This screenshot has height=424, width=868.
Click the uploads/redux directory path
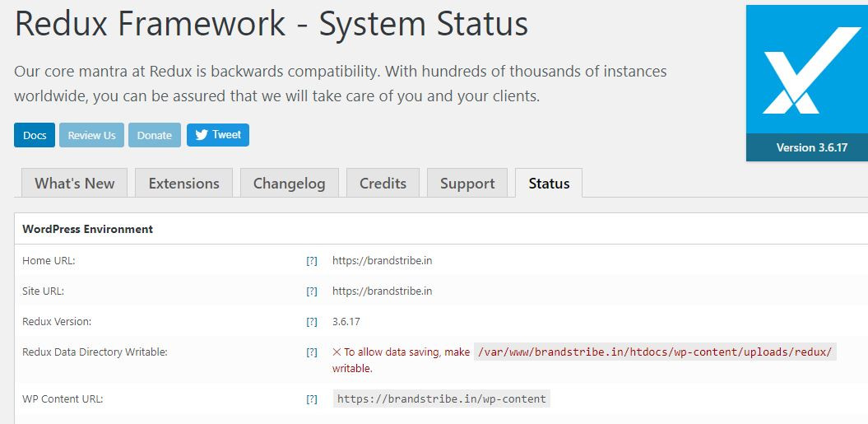point(655,352)
